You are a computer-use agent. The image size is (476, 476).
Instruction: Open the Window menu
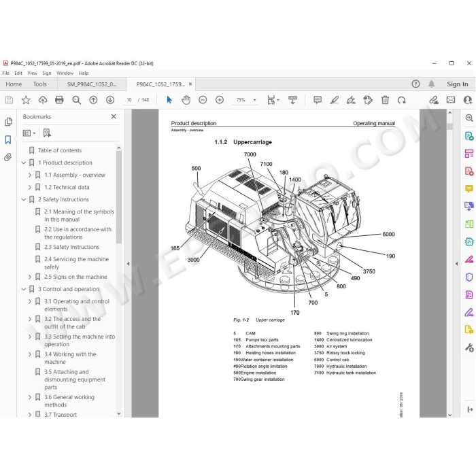pyautogui.click(x=65, y=73)
